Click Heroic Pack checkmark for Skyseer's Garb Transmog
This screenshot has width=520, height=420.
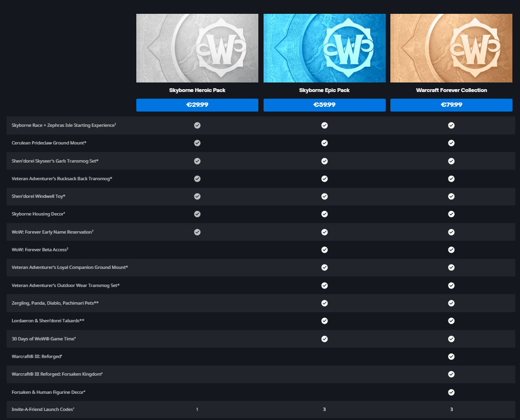click(197, 161)
